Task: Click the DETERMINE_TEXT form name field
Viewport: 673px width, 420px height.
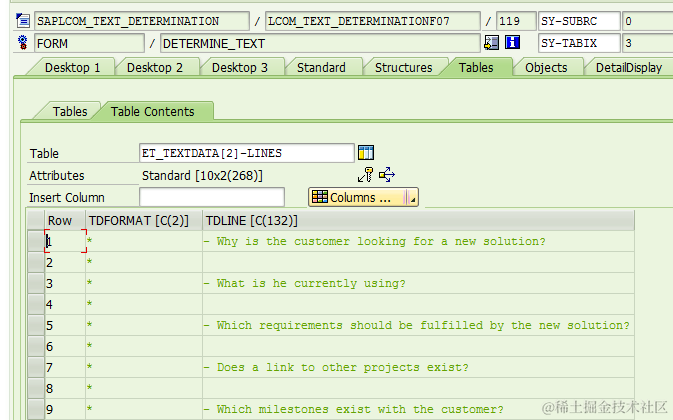Action: coord(320,43)
